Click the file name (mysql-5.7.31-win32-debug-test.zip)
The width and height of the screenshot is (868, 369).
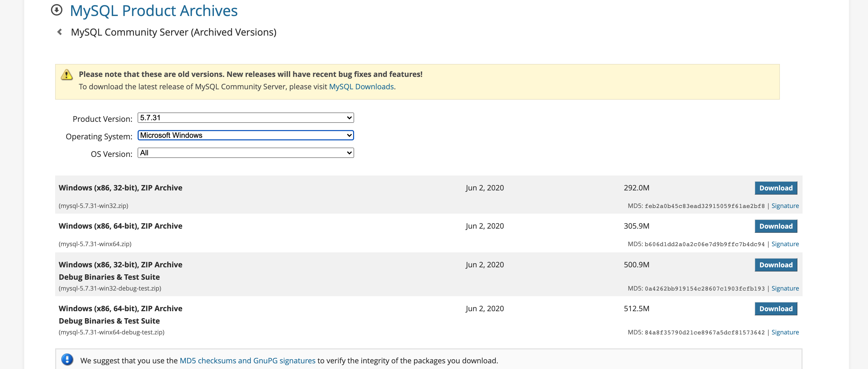(x=110, y=288)
